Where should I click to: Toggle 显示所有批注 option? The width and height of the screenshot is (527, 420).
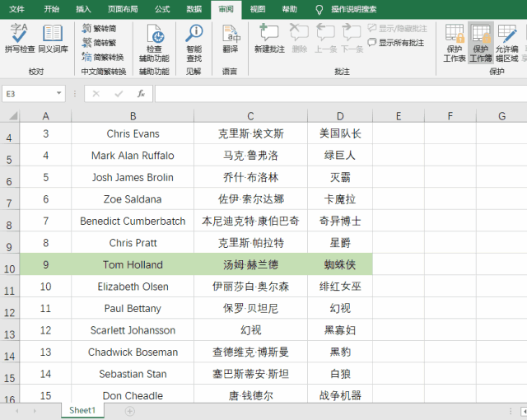point(395,43)
